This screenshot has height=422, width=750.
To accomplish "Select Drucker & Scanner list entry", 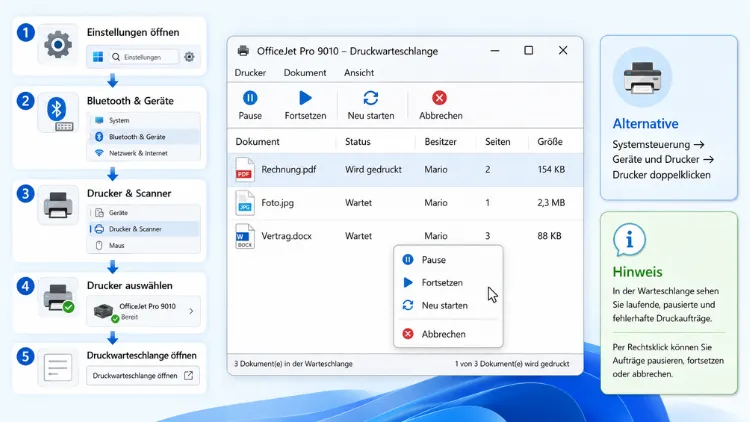I will tap(143, 229).
